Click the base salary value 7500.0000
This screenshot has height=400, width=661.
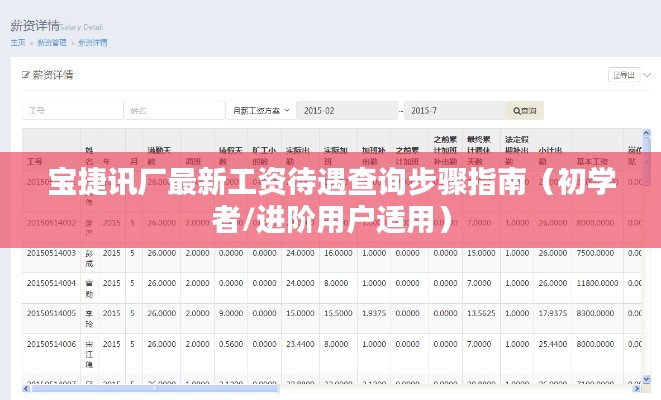click(x=595, y=253)
